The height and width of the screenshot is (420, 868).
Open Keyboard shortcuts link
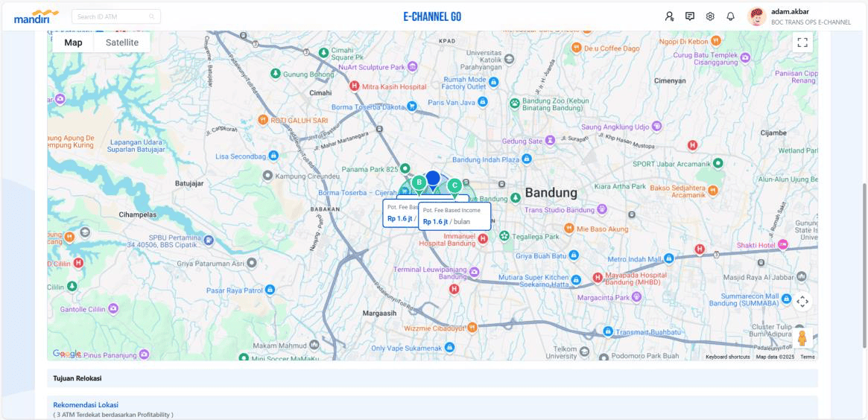[727, 357]
